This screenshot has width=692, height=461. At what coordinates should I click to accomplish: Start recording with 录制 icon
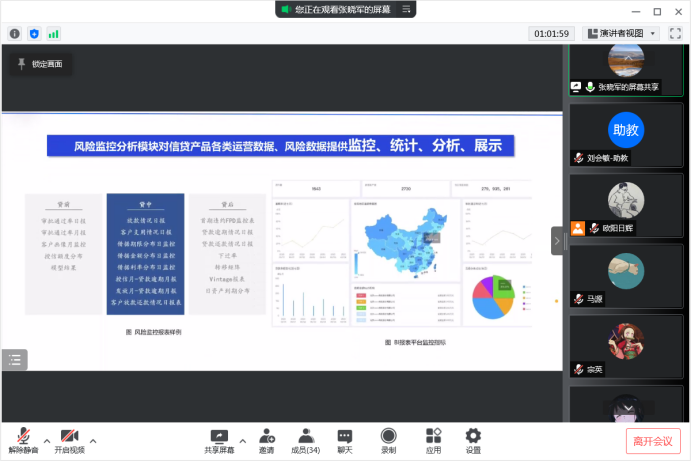388,440
